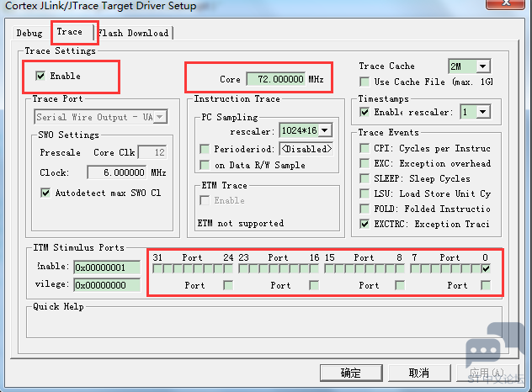Edit the ITM Privilege hex value field
This screenshot has height=392, width=532.
pos(107,285)
